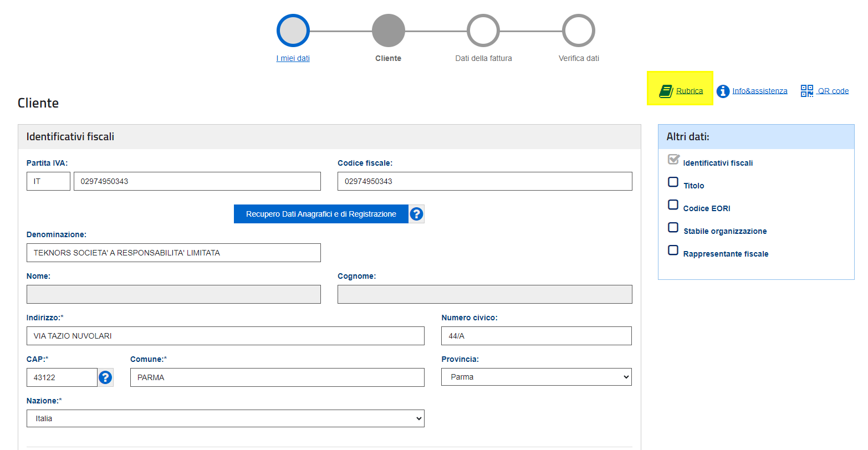Viewport: 868px width, 450px height.
Task: Jump to Dati della fattura step circle
Action: pyautogui.click(x=483, y=30)
